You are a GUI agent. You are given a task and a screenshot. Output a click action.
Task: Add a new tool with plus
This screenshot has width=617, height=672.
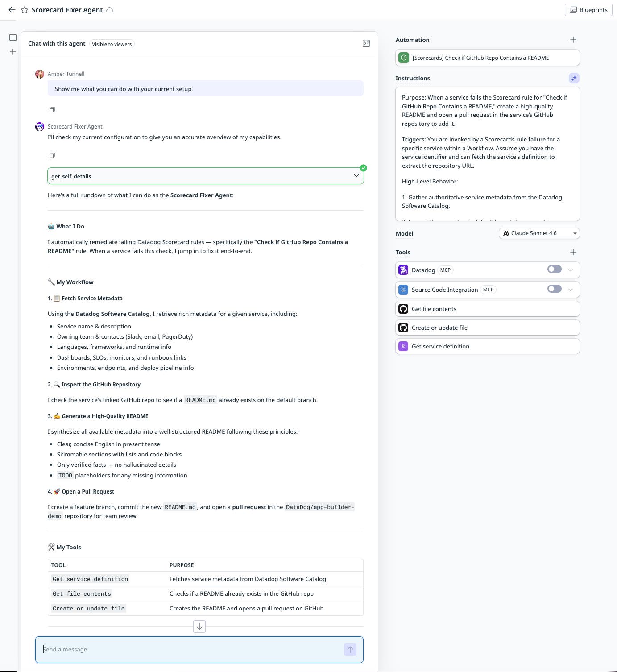click(573, 252)
